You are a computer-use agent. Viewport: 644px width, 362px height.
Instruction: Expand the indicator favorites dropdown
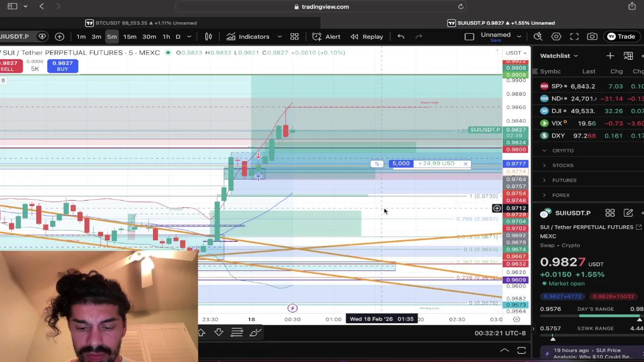pos(280,37)
